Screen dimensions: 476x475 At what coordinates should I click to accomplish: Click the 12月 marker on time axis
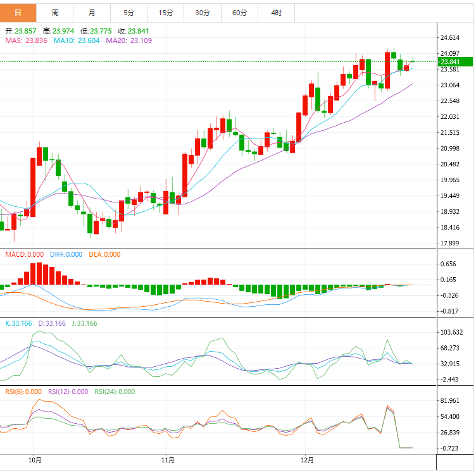point(308,460)
